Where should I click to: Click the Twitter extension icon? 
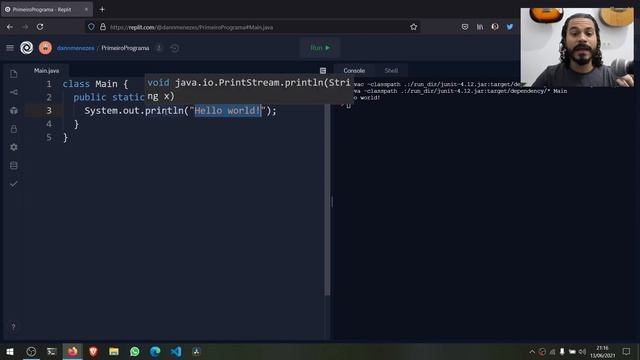point(510,27)
